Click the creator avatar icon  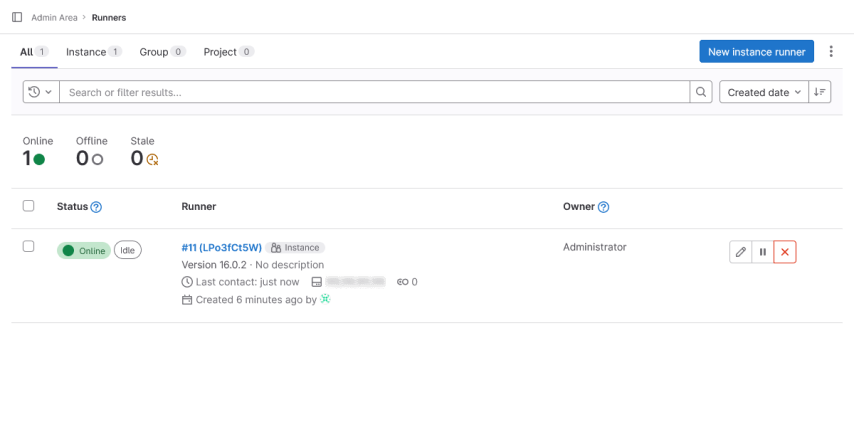click(325, 299)
